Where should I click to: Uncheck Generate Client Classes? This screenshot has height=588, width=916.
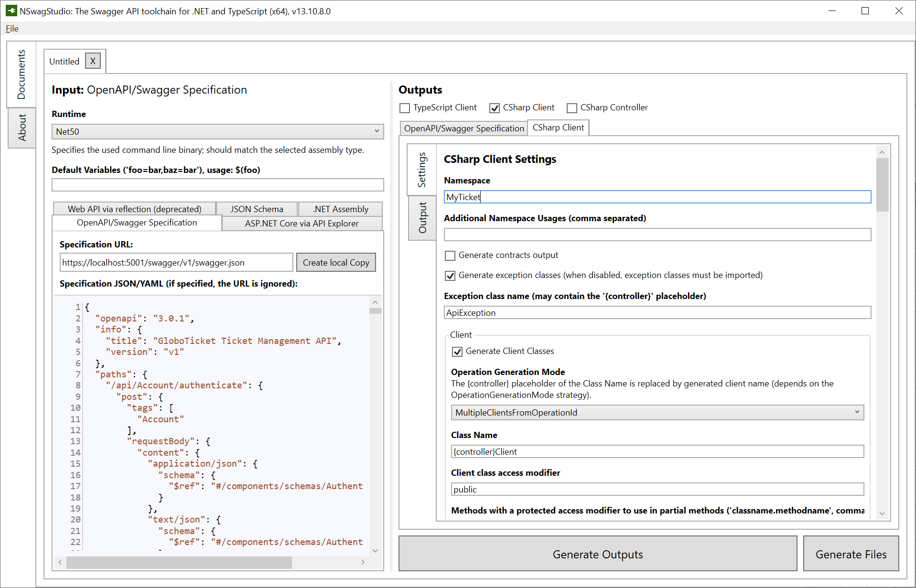coord(457,352)
